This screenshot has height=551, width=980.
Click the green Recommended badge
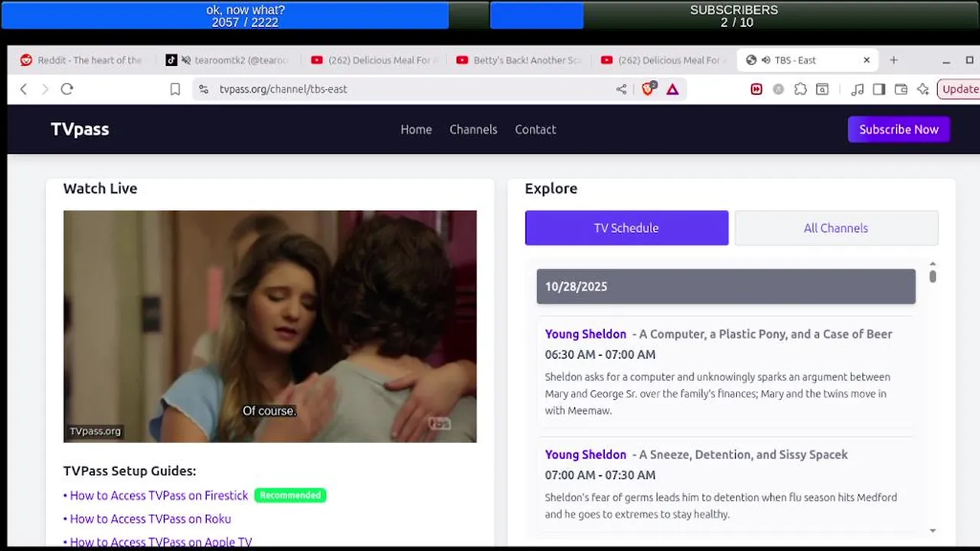coord(290,495)
